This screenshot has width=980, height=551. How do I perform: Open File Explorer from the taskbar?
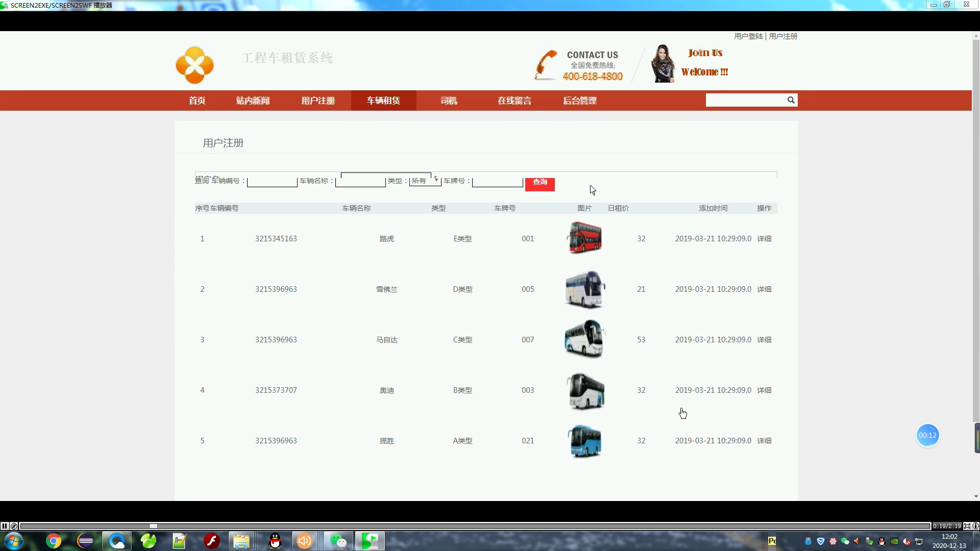[x=241, y=541]
